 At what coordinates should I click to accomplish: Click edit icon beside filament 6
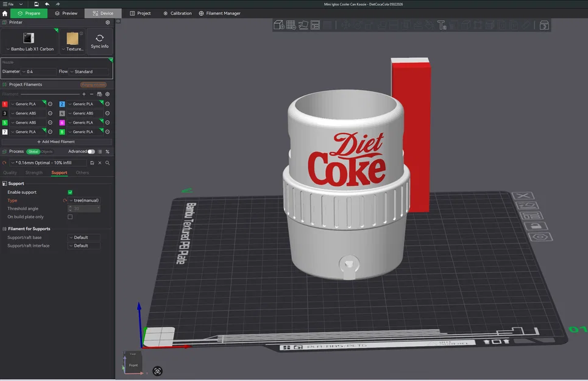click(108, 123)
